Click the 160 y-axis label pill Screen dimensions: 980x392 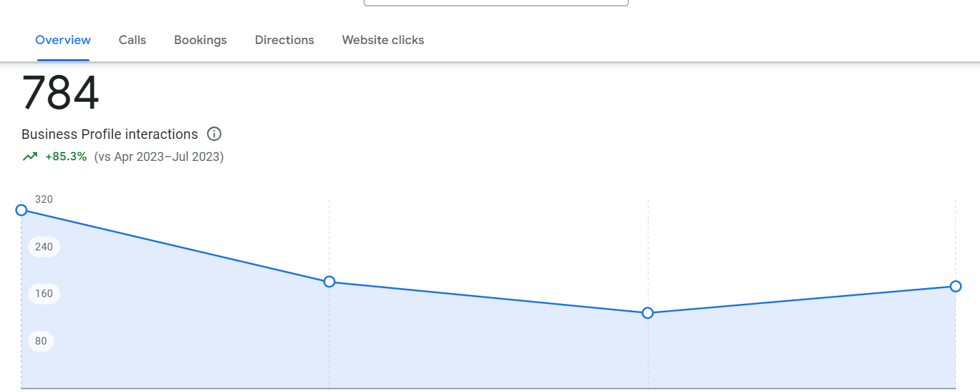click(x=44, y=294)
